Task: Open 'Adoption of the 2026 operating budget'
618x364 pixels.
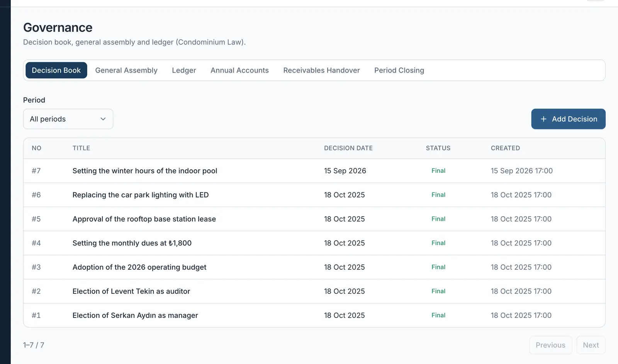Action: pyautogui.click(x=139, y=267)
